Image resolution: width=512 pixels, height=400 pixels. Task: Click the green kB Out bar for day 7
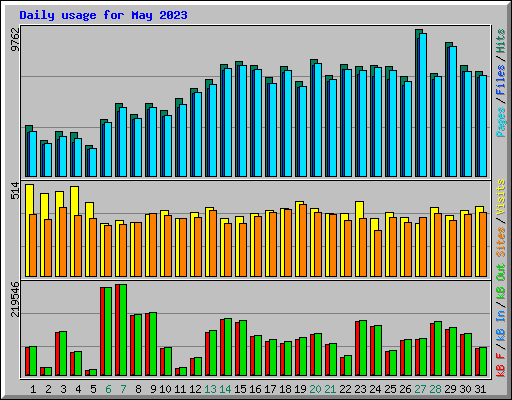click(x=123, y=330)
